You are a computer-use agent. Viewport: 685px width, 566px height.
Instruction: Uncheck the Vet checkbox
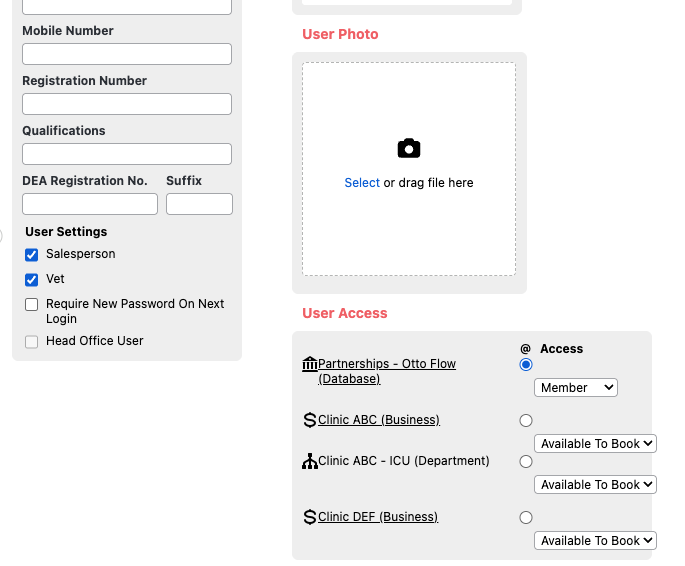click(32, 280)
